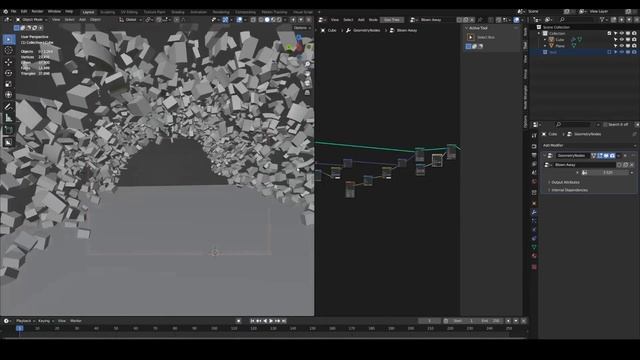Select the Measure tool

pos(9,118)
